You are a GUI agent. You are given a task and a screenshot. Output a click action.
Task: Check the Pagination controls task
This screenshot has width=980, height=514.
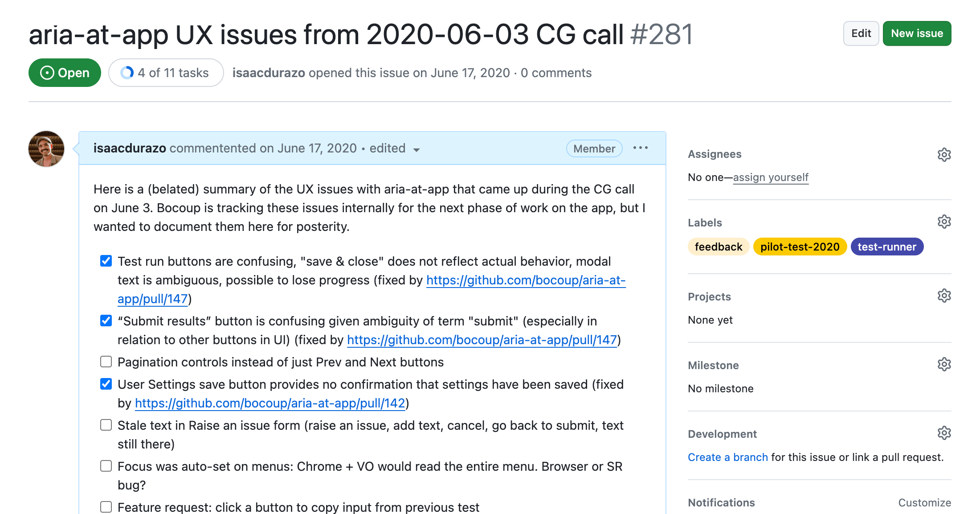tap(106, 362)
